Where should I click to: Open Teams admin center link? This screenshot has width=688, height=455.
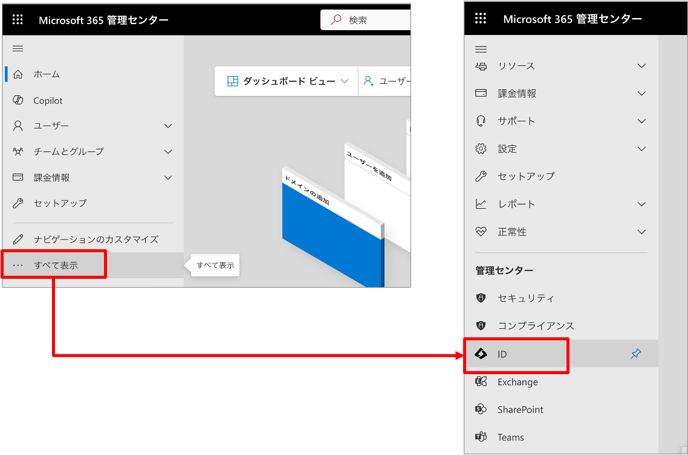pos(561,437)
